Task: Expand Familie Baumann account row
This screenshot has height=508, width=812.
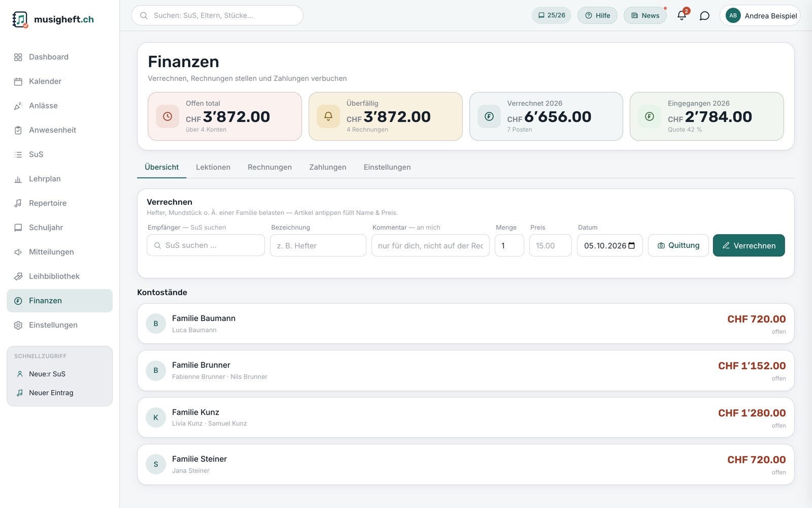Action: tap(465, 324)
